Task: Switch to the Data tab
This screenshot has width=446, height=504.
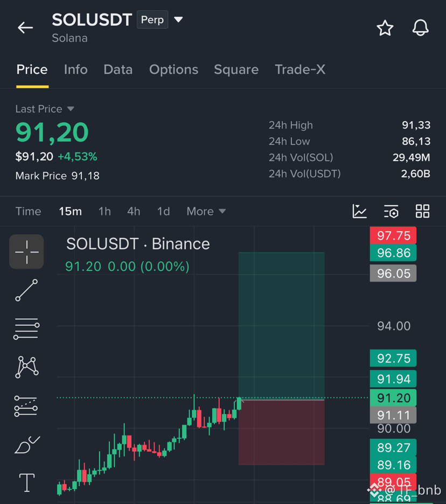Action: pos(118,70)
